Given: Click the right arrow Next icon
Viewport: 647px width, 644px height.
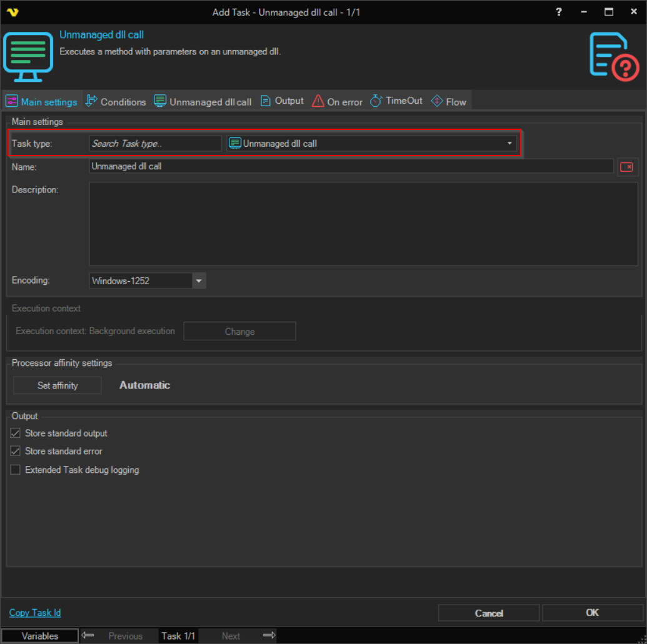Looking at the screenshot, I should [x=269, y=635].
